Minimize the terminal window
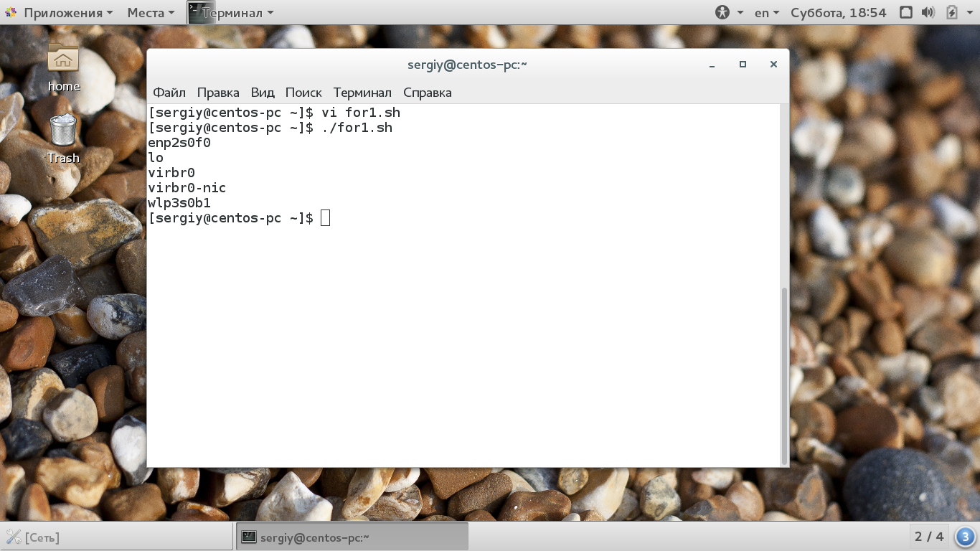This screenshot has height=551, width=980. [712, 65]
